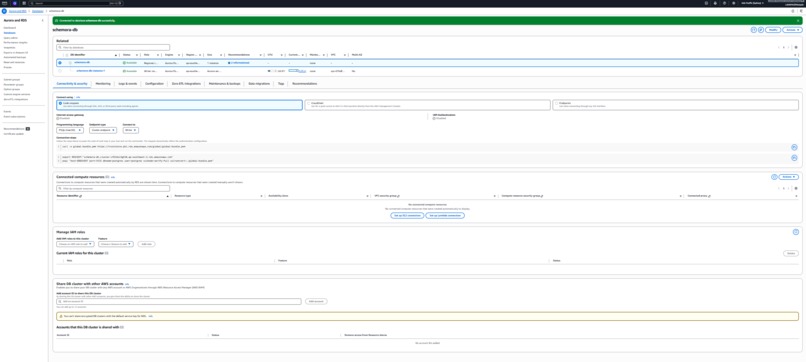Switch to the Maintenance & backups tab
806x362 pixels.
pos(225,83)
